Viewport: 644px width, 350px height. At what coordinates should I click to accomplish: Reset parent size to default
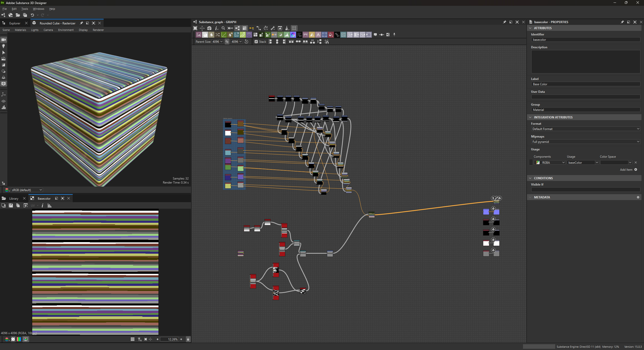[247, 42]
